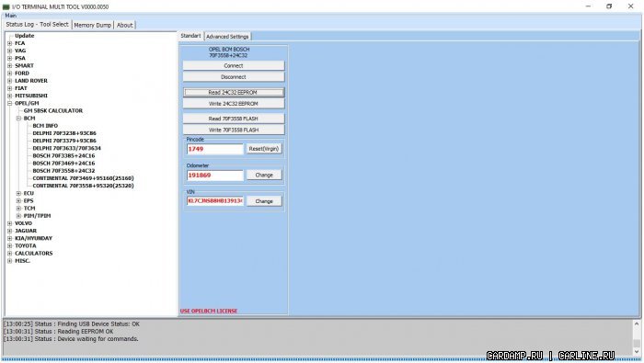Expand the KIA/HYUNDAY tree node
The height and width of the screenshot is (363, 644).
tap(9, 238)
